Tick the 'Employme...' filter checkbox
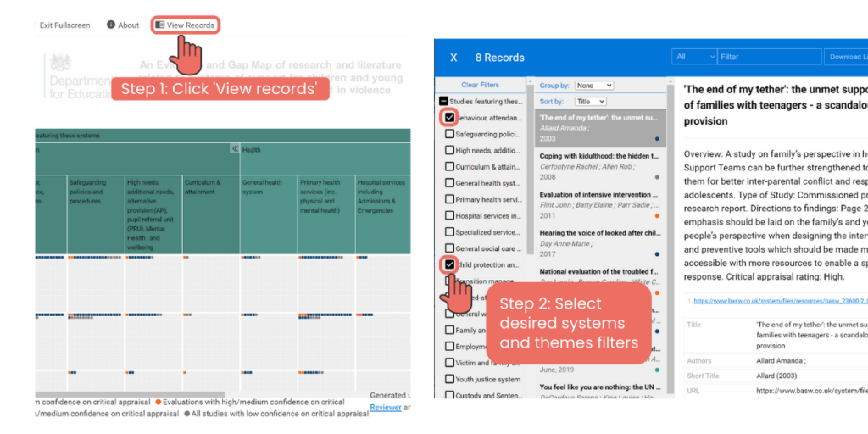The height and width of the screenshot is (434, 868). [449, 347]
